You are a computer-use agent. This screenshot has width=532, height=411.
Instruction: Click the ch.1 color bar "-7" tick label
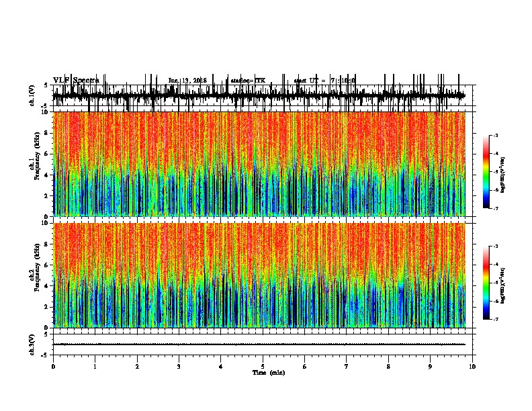click(x=496, y=208)
